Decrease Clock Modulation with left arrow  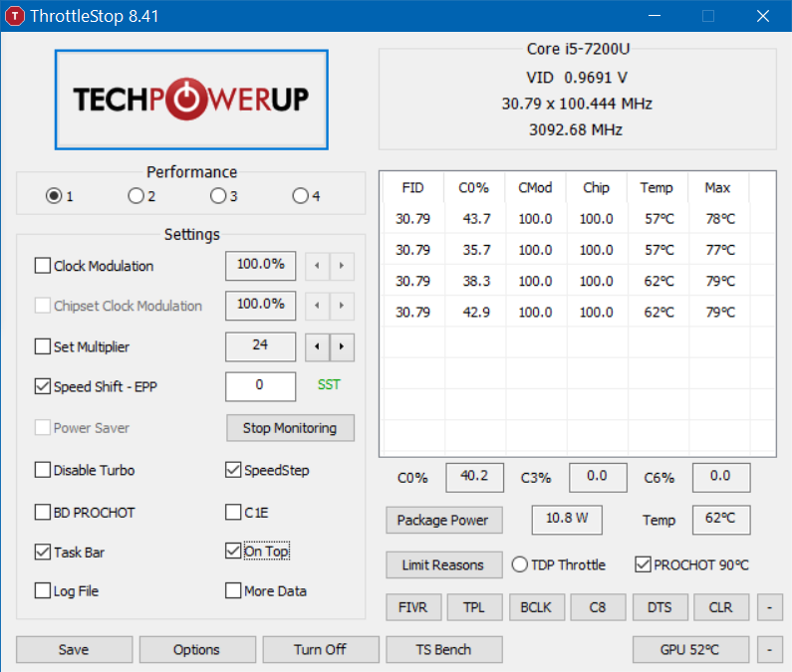317,266
